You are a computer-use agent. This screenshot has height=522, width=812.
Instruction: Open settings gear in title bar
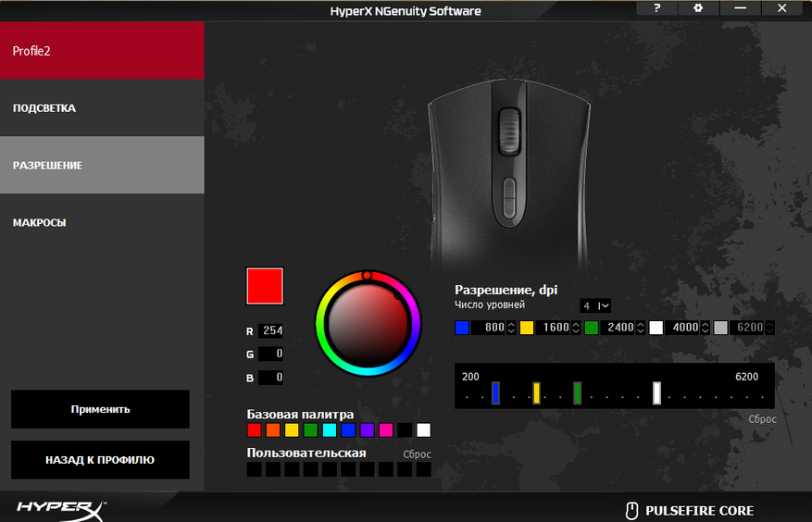tap(698, 7)
